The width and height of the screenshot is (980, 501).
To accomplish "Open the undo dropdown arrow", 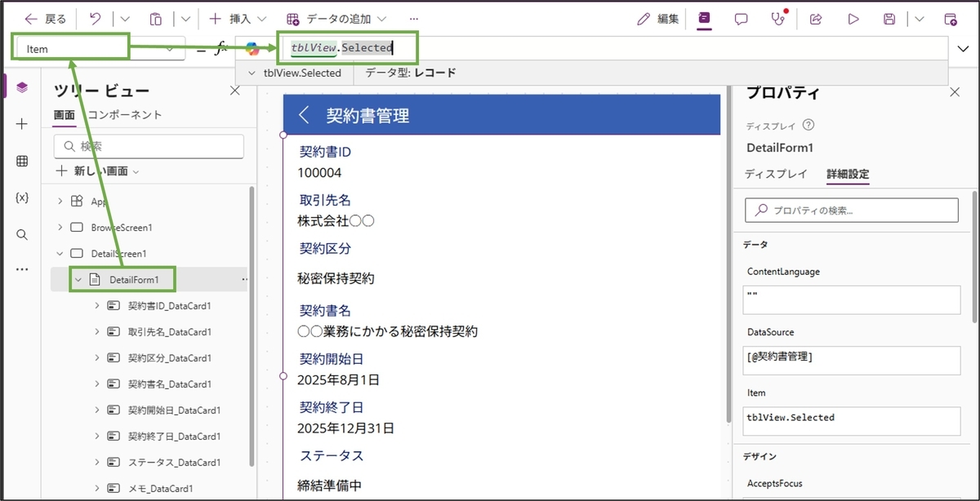I will tap(125, 18).
